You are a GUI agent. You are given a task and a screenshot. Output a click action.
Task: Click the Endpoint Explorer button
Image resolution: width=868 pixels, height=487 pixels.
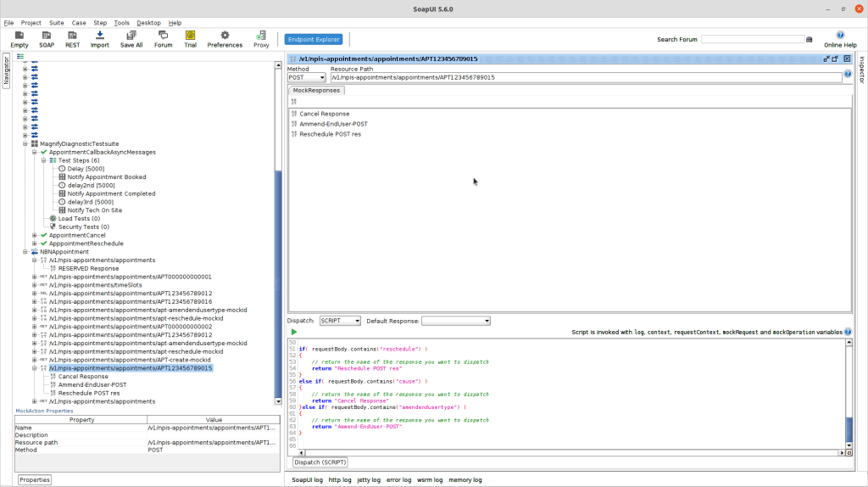313,40
